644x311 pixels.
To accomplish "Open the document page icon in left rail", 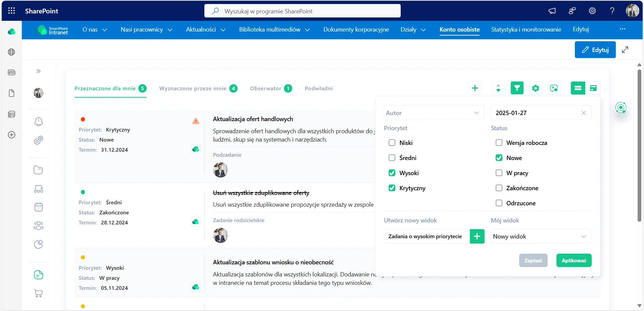I will [11, 93].
